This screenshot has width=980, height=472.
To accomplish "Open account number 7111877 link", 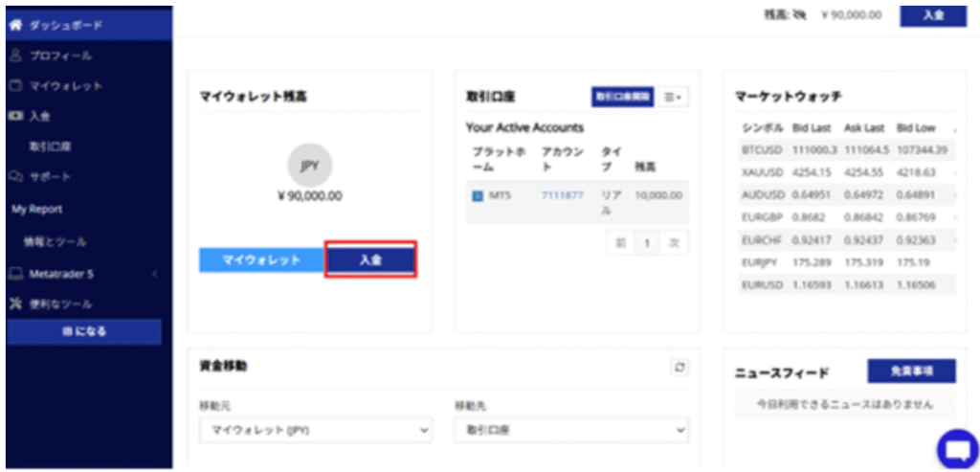I will [x=562, y=195].
